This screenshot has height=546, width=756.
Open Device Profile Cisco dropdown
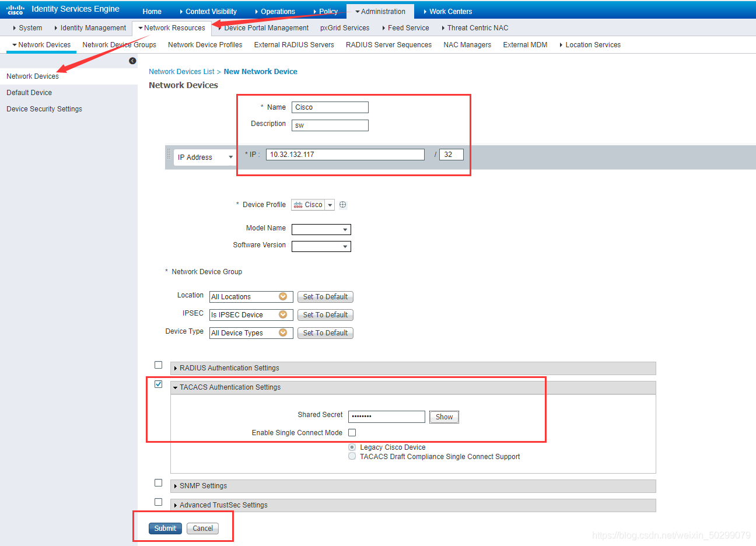pos(330,205)
